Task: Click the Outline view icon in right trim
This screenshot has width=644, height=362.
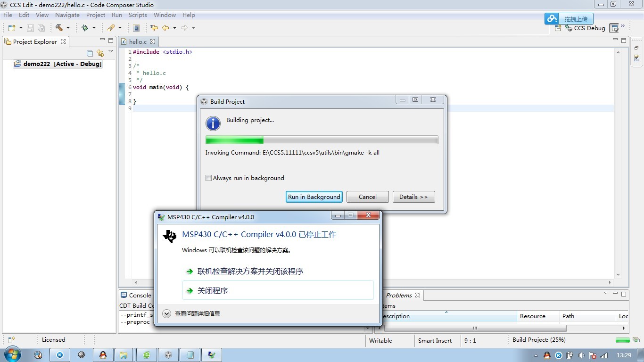Action: [x=636, y=58]
